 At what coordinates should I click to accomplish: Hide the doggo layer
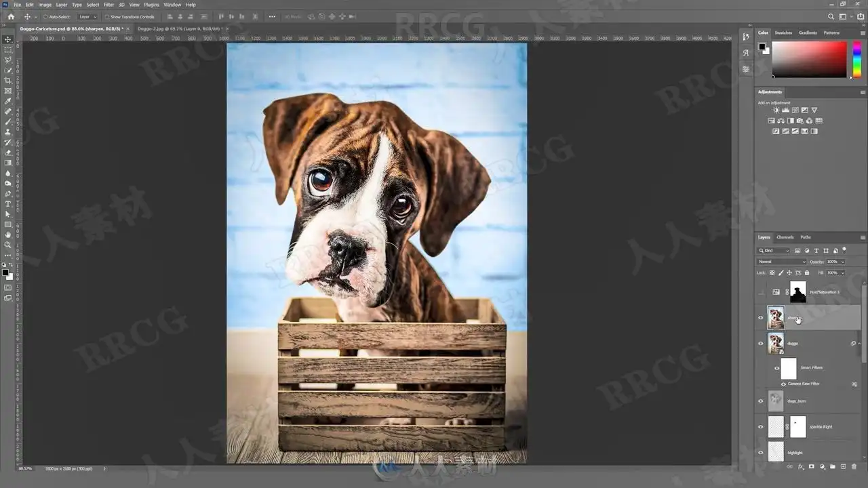tap(760, 343)
